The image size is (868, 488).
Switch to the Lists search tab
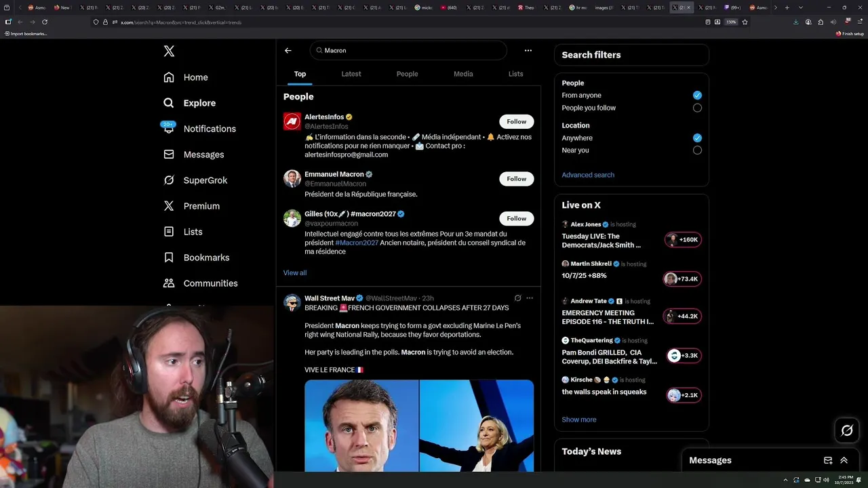(516, 74)
